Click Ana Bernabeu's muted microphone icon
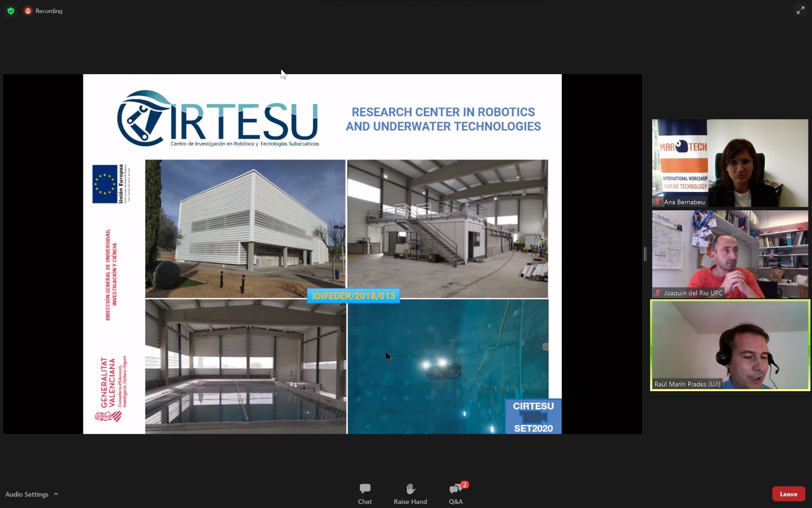The image size is (812, 508). tap(658, 202)
